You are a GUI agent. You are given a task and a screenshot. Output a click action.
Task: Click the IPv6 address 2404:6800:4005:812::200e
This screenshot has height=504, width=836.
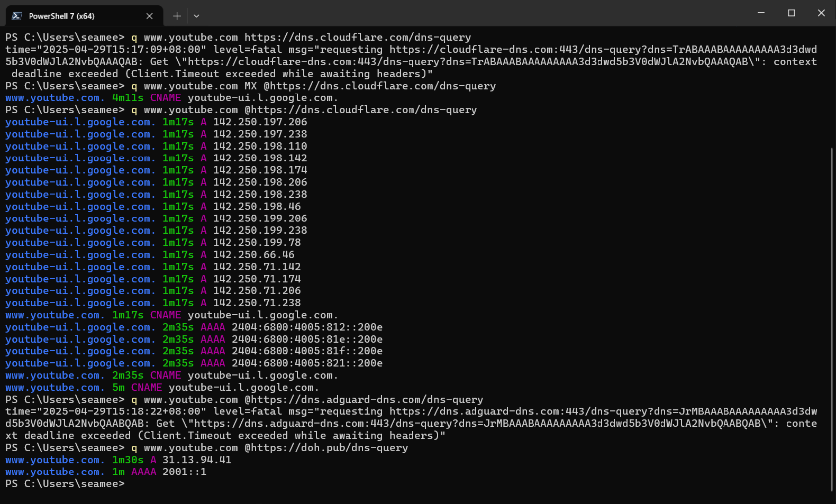click(307, 327)
